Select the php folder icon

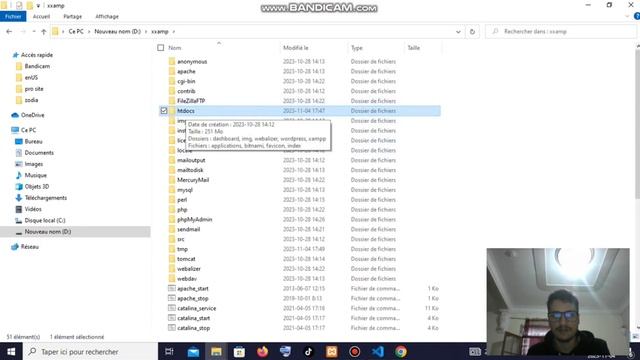(x=172, y=209)
